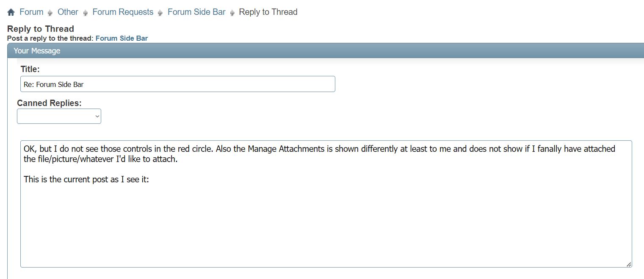Grab the message box resize handle corner

629,264
